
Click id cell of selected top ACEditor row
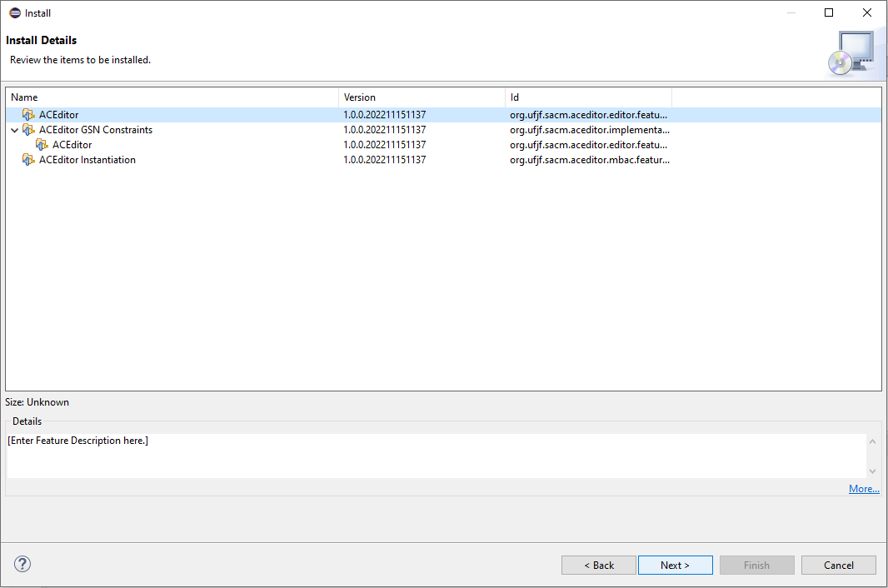[x=588, y=114]
